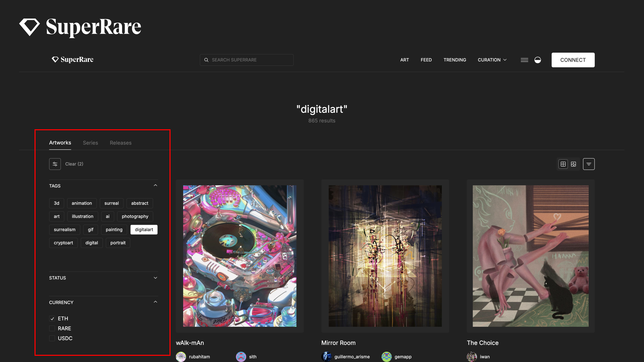Open the ART navigation link
644x362 pixels.
(x=404, y=60)
